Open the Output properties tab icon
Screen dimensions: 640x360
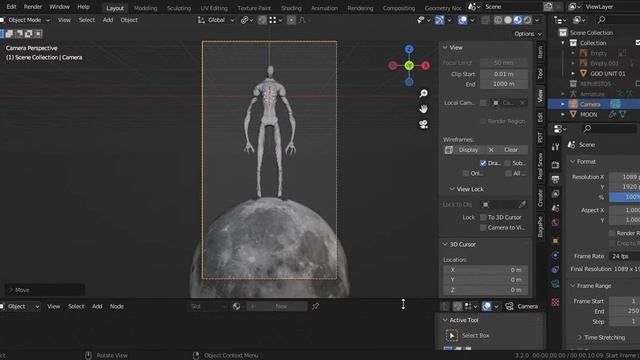[555, 179]
